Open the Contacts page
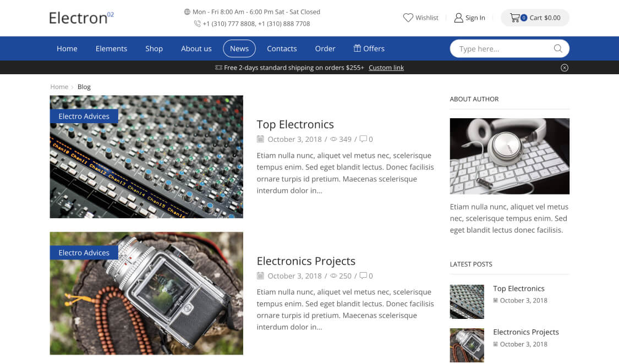The height and width of the screenshot is (364, 619). click(282, 48)
